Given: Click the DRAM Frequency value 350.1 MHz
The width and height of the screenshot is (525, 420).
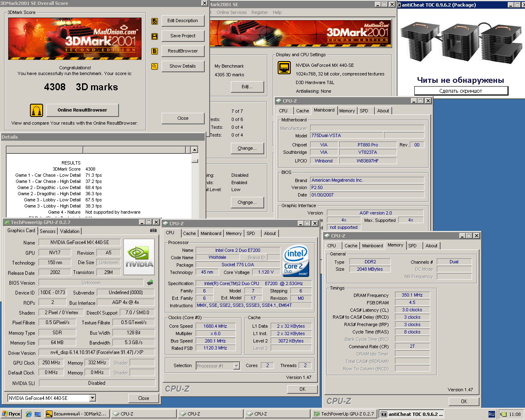Looking at the screenshot, I should point(412,295).
